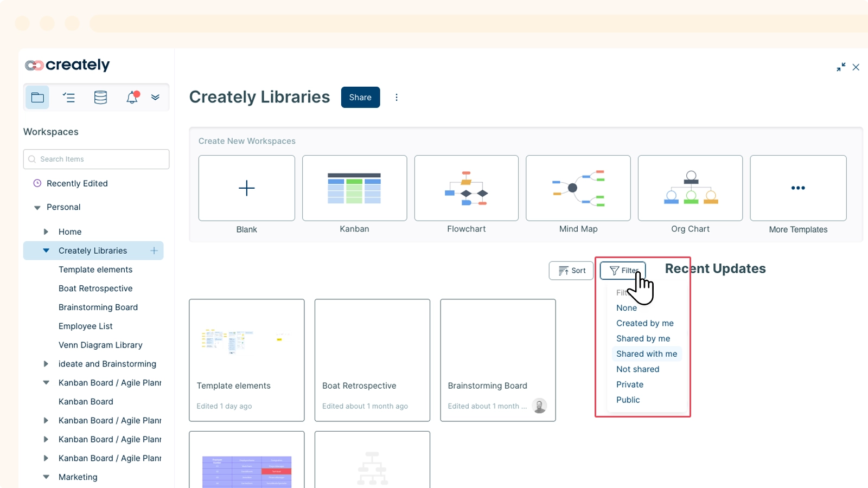The height and width of the screenshot is (488, 868).
Task: Collapse the Marketing folder
Action: pos(46,477)
